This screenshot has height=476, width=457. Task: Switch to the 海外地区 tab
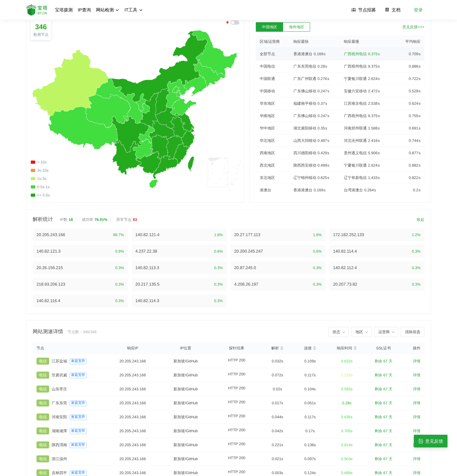(x=296, y=27)
